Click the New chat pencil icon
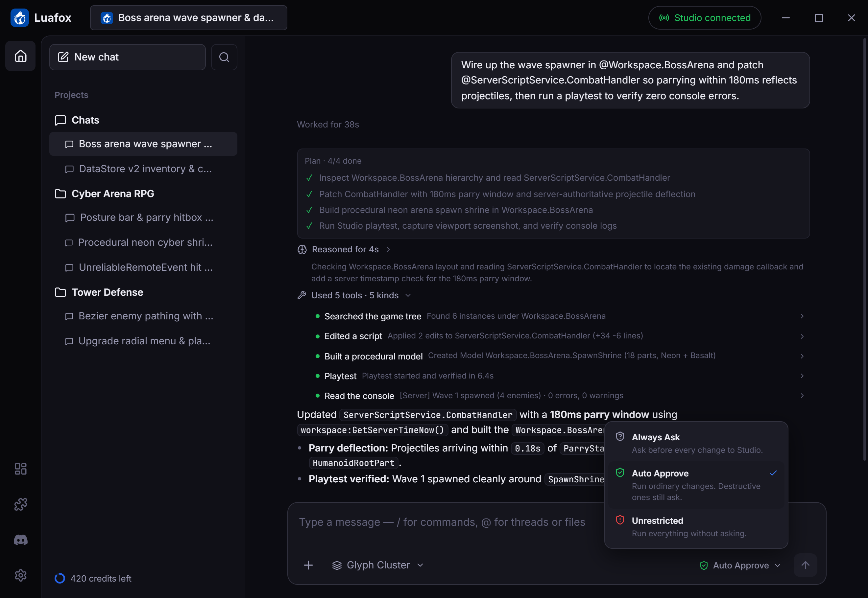 (63, 57)
